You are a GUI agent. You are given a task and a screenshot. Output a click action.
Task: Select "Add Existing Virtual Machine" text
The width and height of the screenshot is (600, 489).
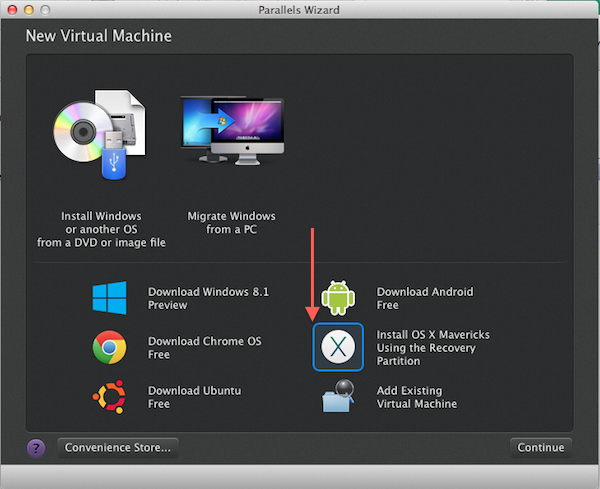point(417,397)
